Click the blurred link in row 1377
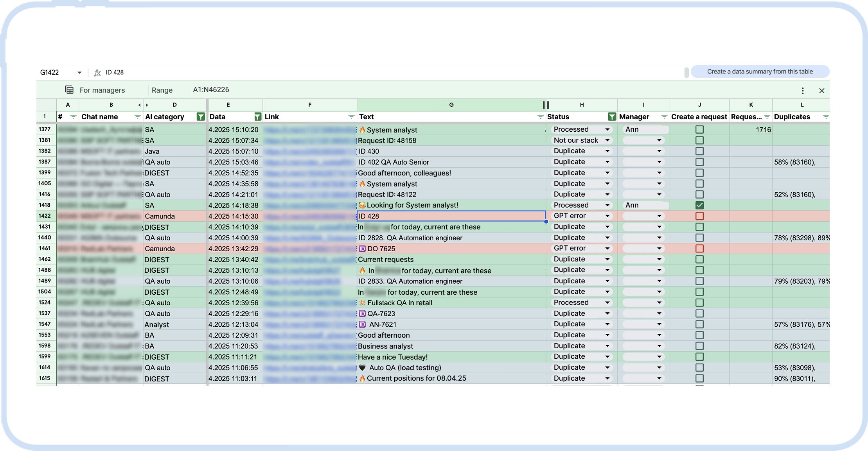868x451 pixels. coord(309,130)
